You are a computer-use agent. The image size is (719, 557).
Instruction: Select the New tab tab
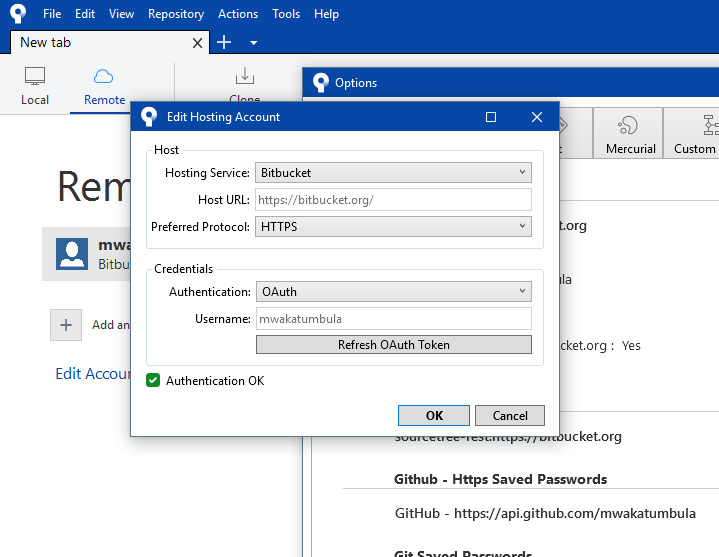(109, 42)
